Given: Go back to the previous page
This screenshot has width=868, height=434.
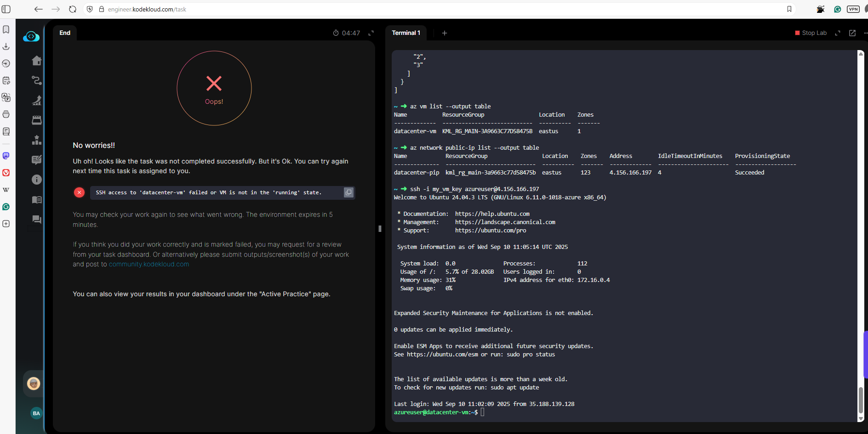Looking at the screenshot, I should pyautogui.click(x=39, y=9).
